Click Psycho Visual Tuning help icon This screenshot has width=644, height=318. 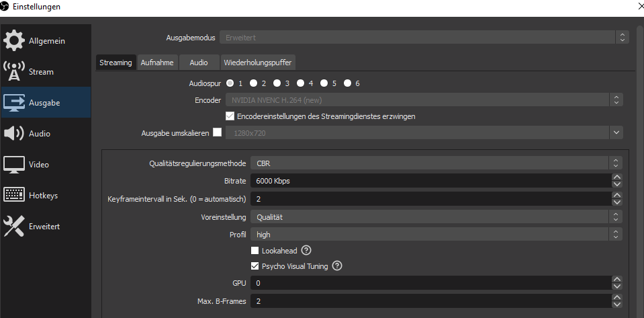tap(337, 266)
